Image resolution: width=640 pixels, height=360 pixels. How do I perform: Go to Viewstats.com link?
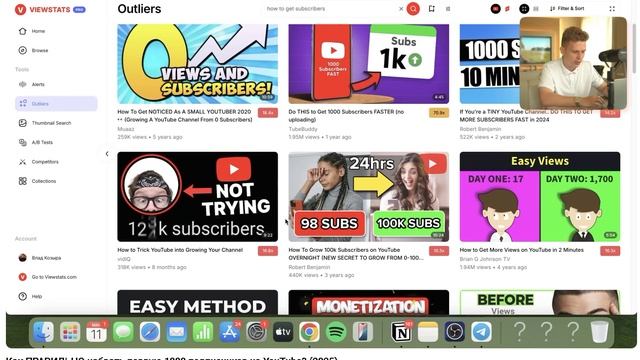click(54, 277)
